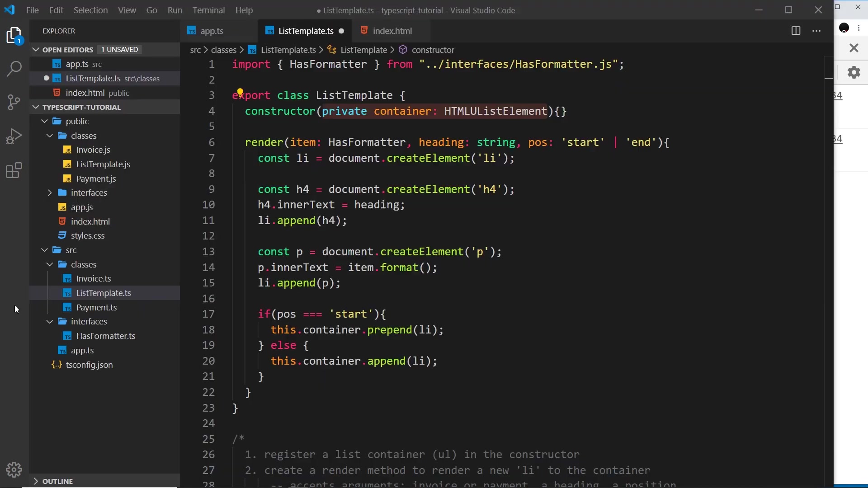Click the line number 17 in gutter
Viewport: 868px width, 488px height.
pos(208,314)
